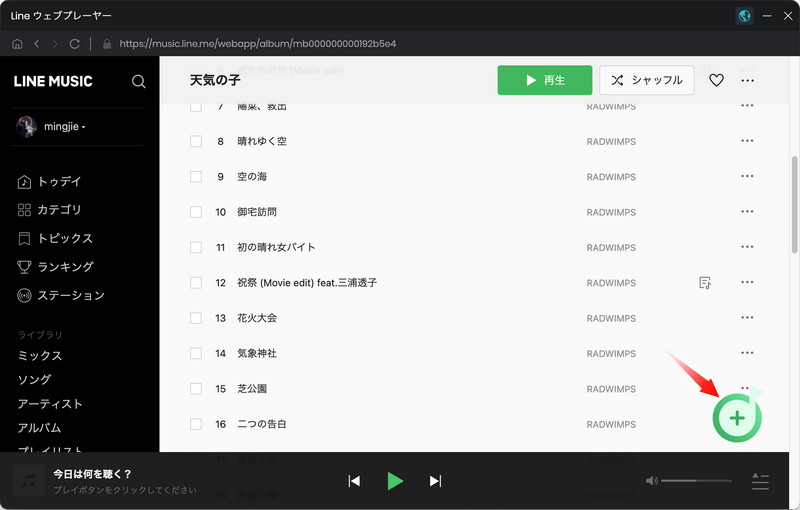Select checkbox for 花火大会
Image resolution: width=800 pixels, height=510 pixels.
(196, 318)
